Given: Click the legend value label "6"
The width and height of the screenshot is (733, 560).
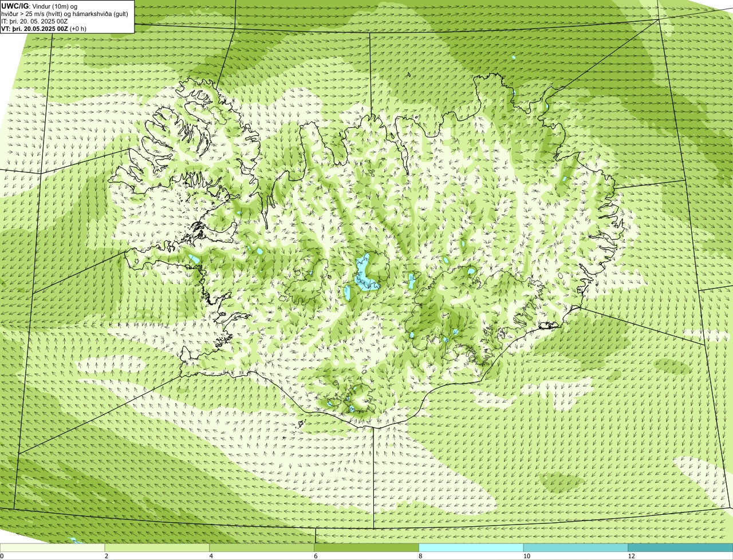Looking at the screenshot, I should pos(316,556).
